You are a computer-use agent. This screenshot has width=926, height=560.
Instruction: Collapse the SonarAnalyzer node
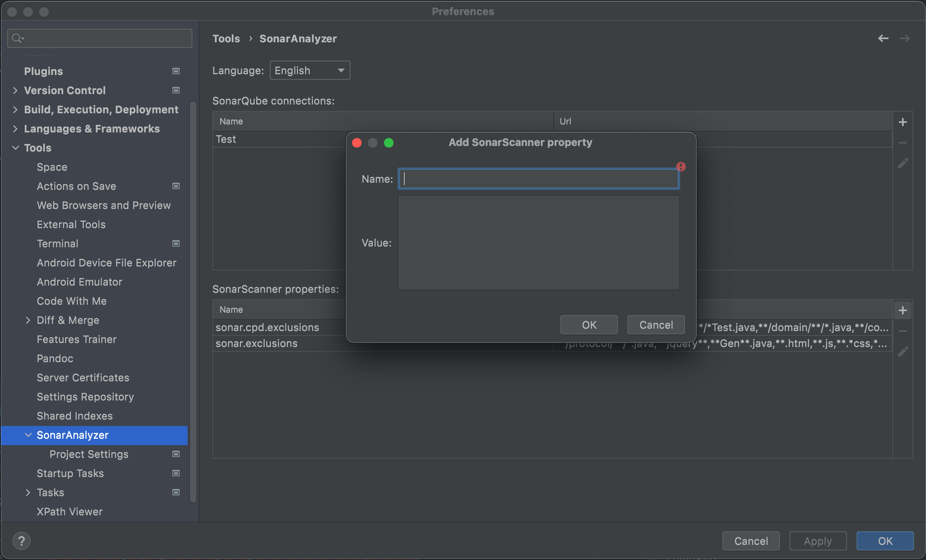(28, 435)
